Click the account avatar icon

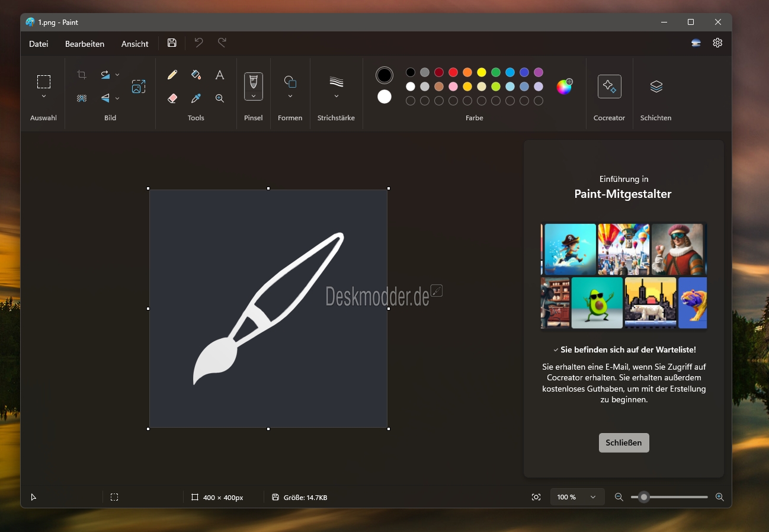696,43
